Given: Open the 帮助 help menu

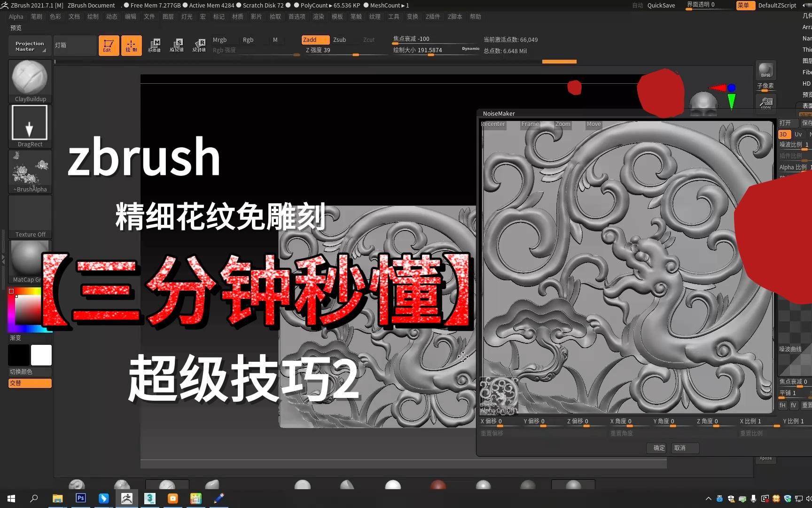Looking at the screenshot, I should [x=476, y=16].
